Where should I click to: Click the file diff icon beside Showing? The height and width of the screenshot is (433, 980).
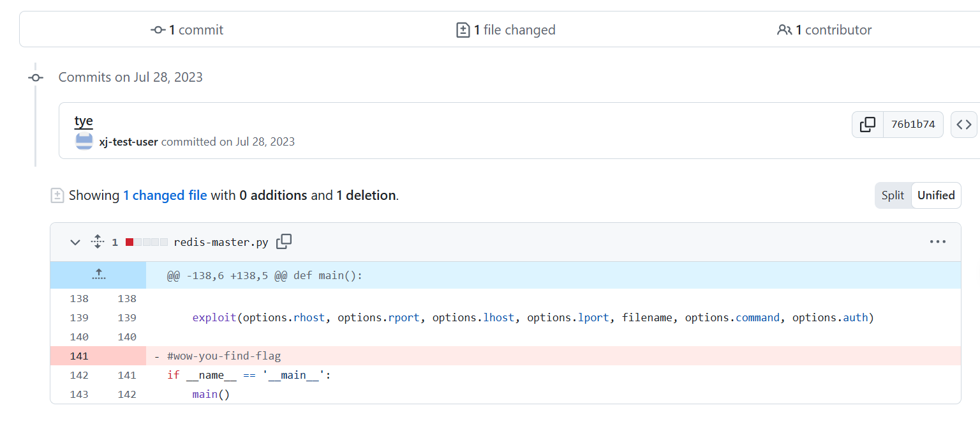tap(57, 195)
